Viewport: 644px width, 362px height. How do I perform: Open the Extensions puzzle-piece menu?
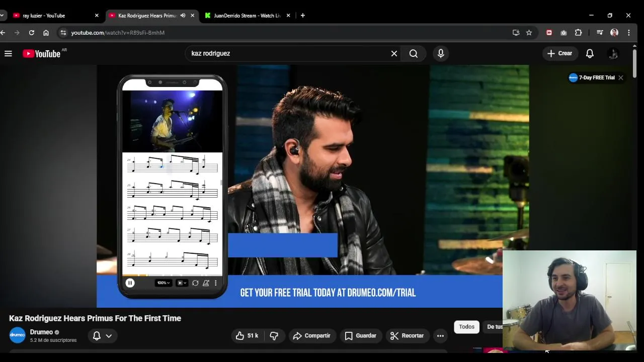point(578,33)
